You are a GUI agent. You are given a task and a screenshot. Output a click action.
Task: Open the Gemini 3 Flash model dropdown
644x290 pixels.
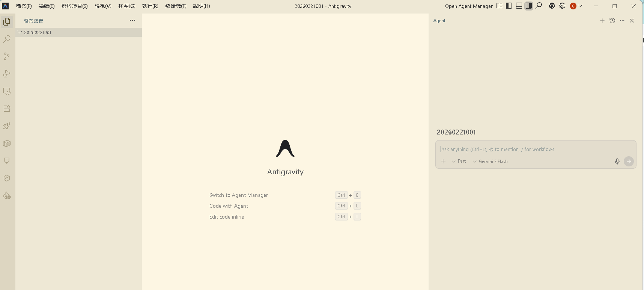tap(490, 161)
